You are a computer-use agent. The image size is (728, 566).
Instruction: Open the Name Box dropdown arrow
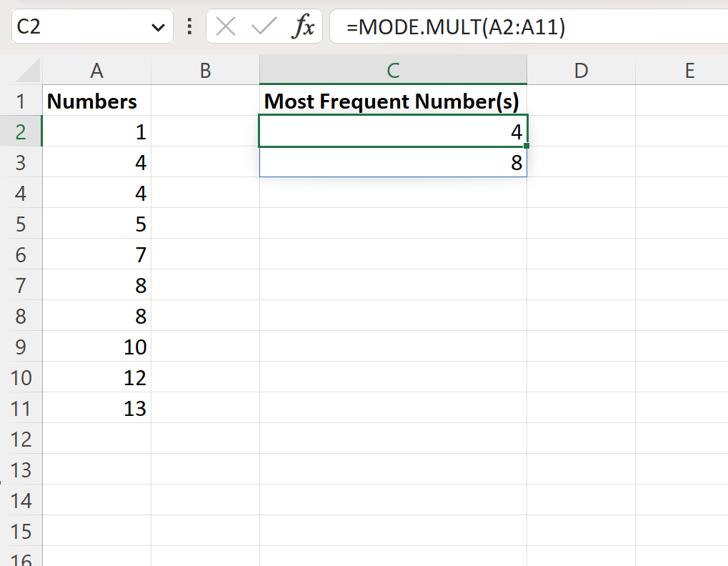(158, 27)
